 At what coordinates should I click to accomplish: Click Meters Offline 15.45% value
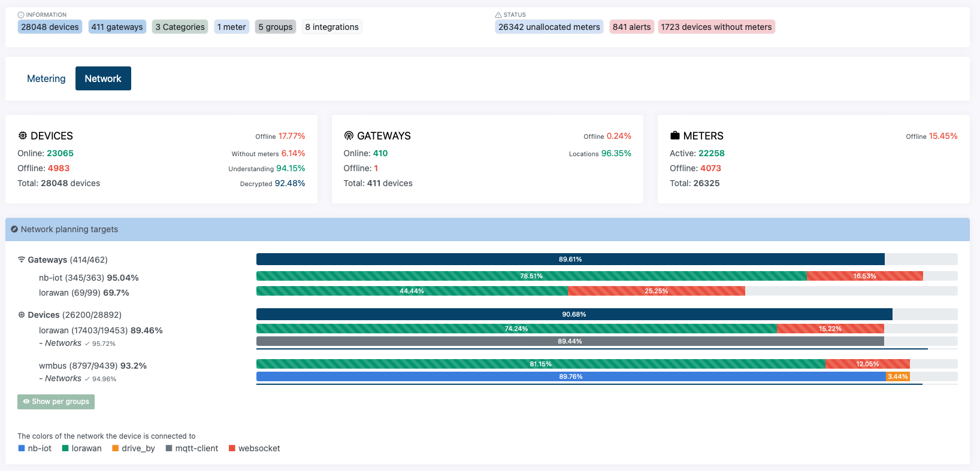click(943, 136)
